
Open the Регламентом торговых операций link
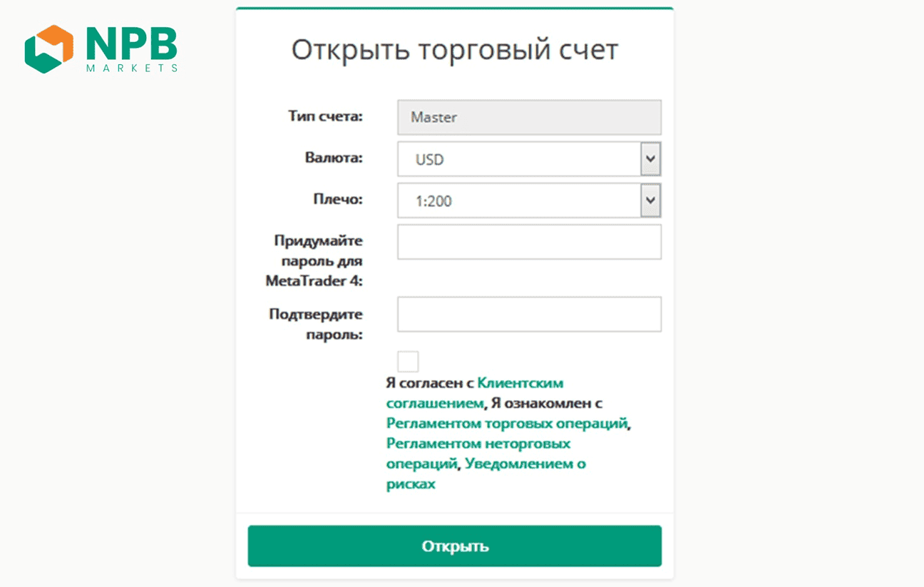pyautogui.click(x=508, y=424)
